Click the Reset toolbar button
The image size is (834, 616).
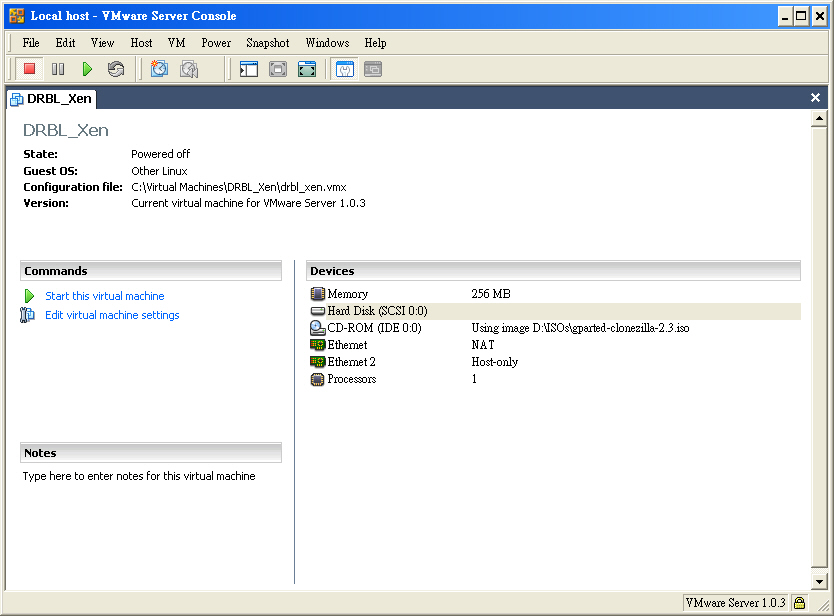(116, 69)
